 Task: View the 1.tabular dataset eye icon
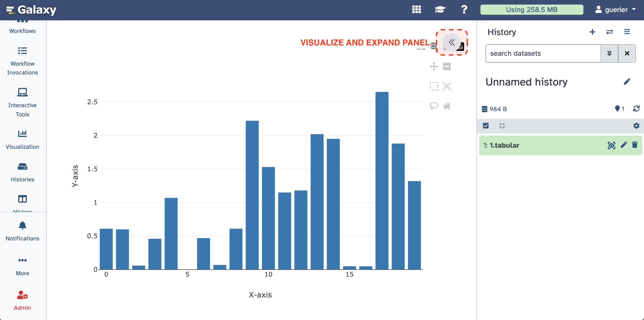[x=611, y=145]
